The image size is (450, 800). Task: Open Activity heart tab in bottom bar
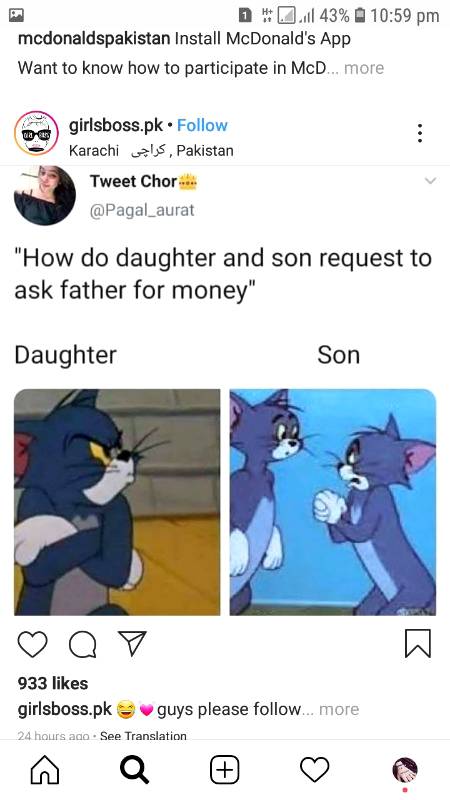coord(314,769)
